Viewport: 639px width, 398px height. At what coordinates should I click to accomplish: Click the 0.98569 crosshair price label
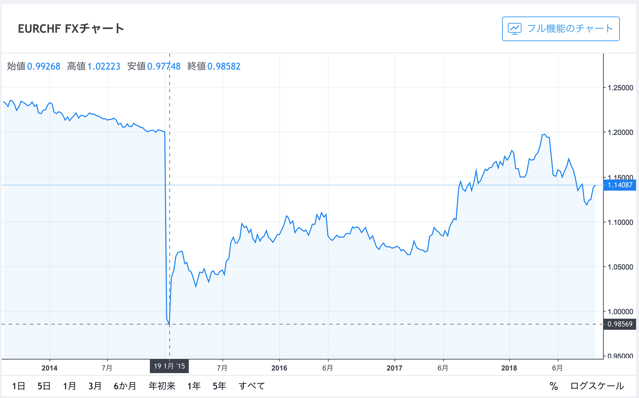(x=619, y=324)
